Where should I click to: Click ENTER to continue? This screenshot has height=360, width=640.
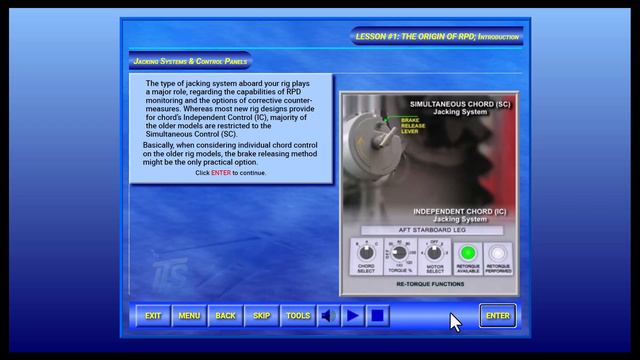(x=498, y=316)
